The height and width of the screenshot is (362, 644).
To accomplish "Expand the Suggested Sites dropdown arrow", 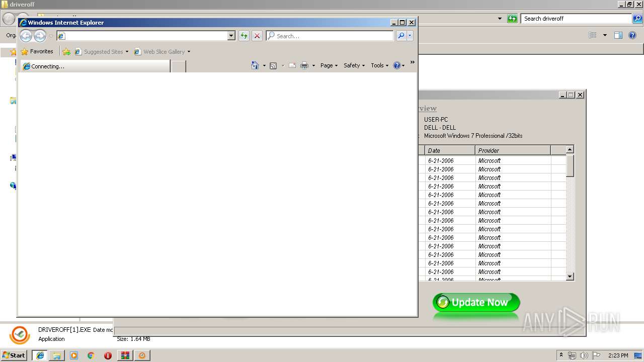I will coord(127,52).
